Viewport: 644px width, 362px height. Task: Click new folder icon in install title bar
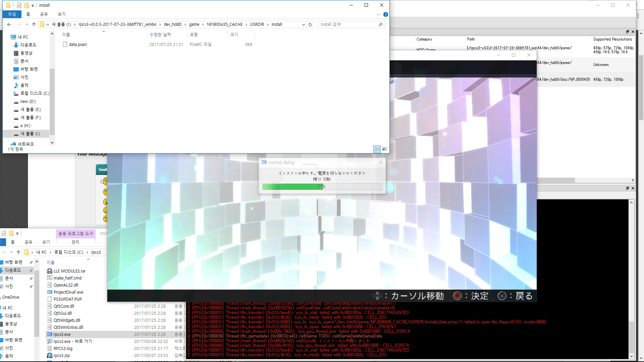point(26,5)
